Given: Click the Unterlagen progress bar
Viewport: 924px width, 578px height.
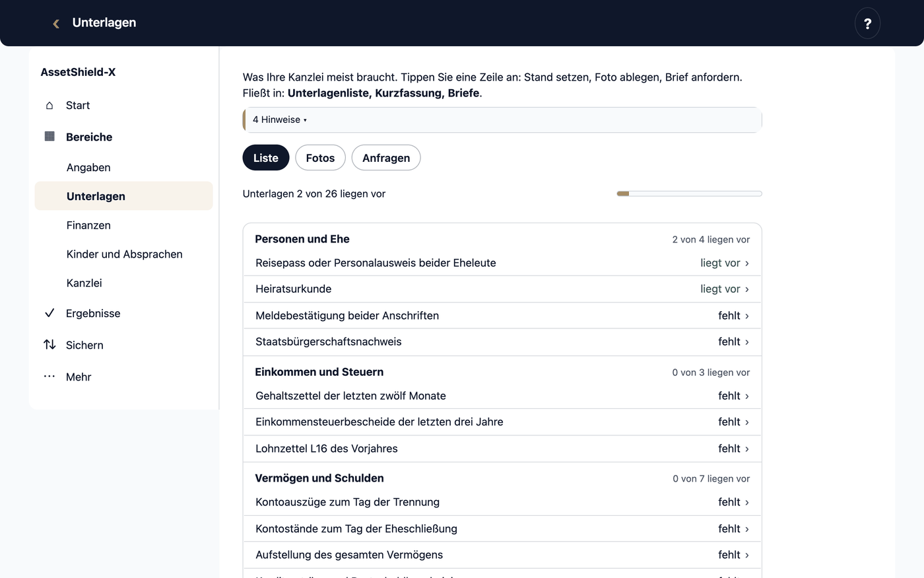Looking at the screenshot, I should (689, 194).
